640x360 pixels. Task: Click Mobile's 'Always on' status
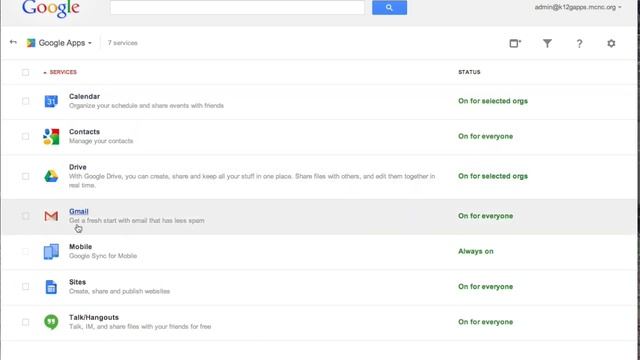point(476,251)
